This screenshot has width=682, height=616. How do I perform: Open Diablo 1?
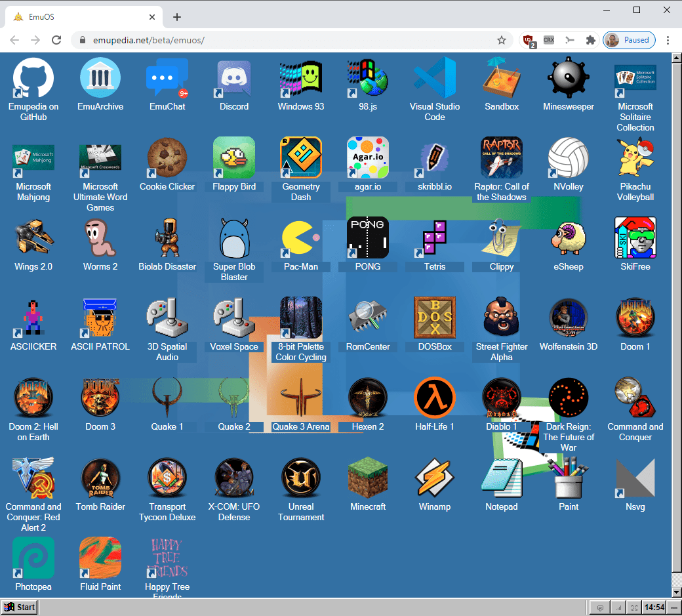pos(502,398)
